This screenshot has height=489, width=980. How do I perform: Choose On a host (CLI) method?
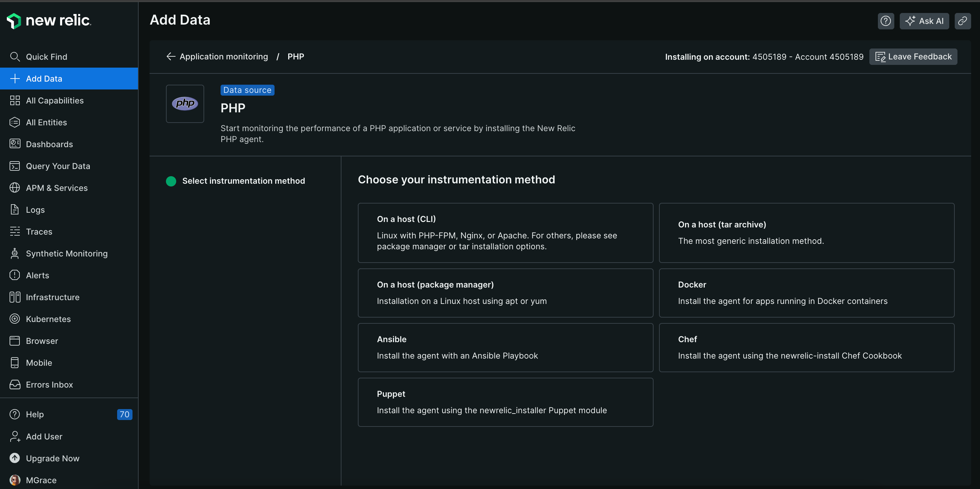pos(505,233)
